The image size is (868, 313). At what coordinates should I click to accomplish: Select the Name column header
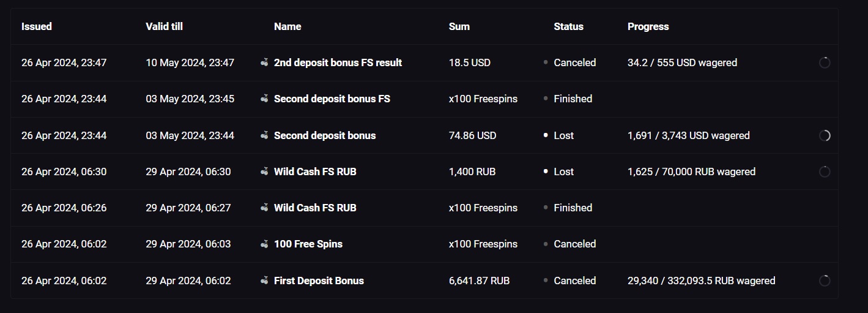coord(287,26)
